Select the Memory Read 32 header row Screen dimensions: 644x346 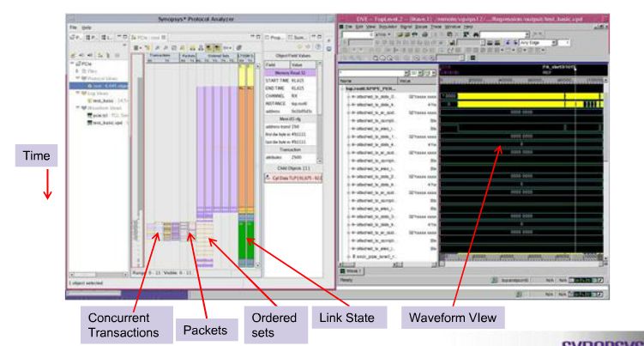tap(291, 73)
